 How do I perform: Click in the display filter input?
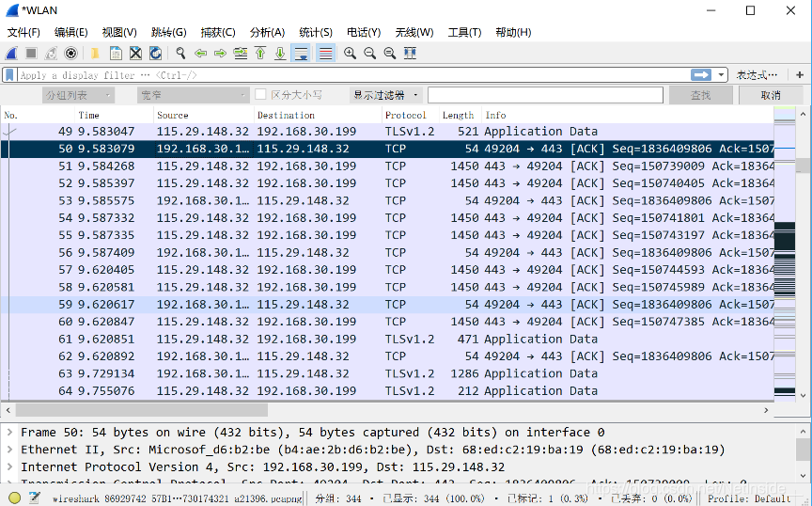[x=354, y=75]
